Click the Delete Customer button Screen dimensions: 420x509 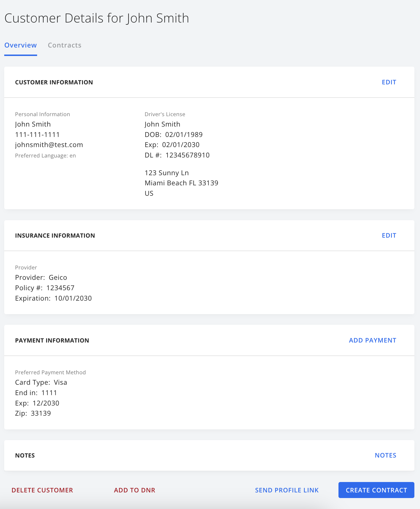pos(42,490)
